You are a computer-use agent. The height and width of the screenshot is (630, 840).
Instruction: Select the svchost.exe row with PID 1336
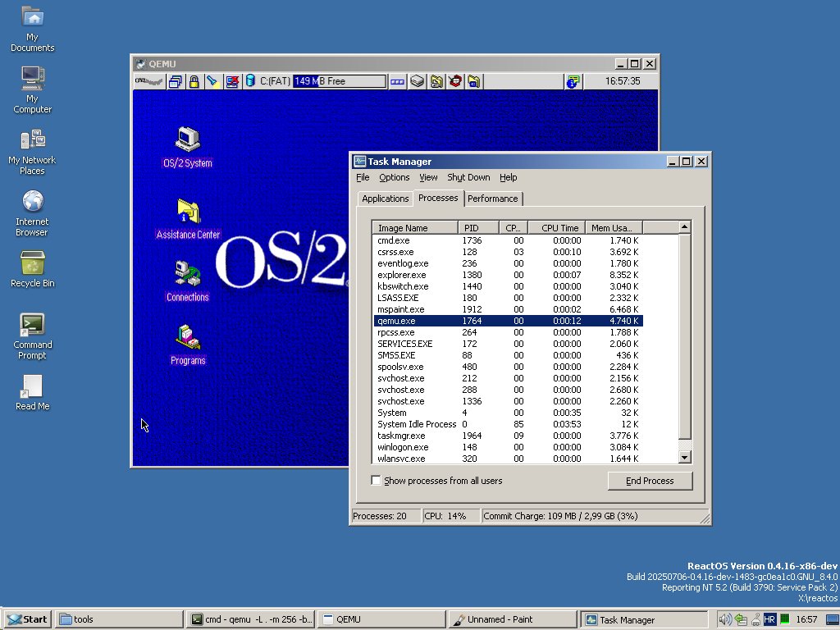tap(508, 401)
